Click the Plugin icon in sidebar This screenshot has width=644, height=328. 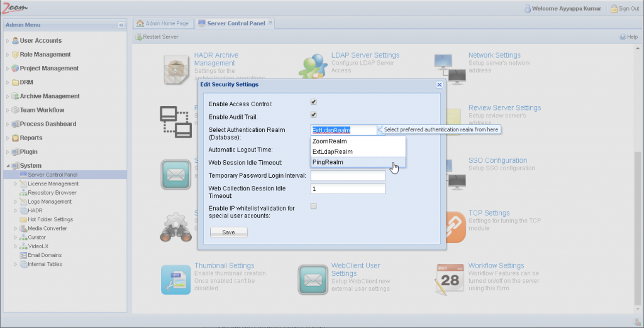pos(15,152)
